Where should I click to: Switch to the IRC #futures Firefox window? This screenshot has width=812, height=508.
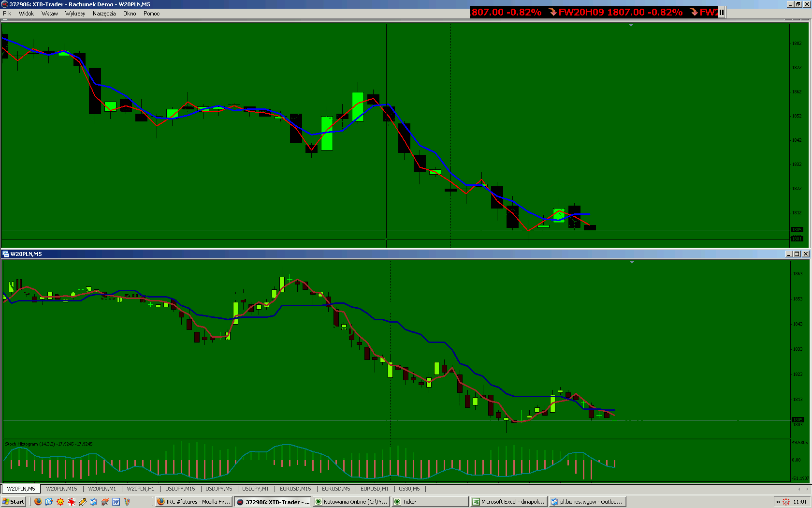[x=194, y=502]
